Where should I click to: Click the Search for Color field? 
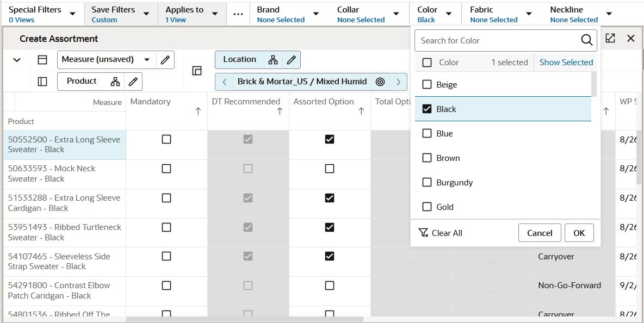[498, 40]
